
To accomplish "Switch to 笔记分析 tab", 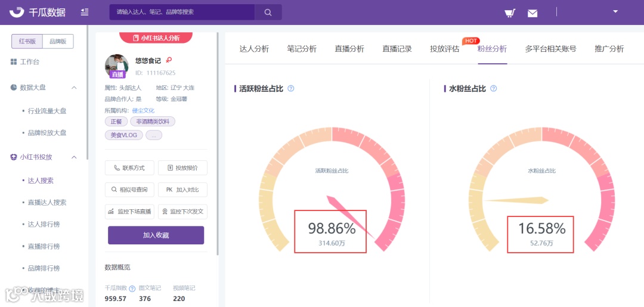I will (302, 49).
